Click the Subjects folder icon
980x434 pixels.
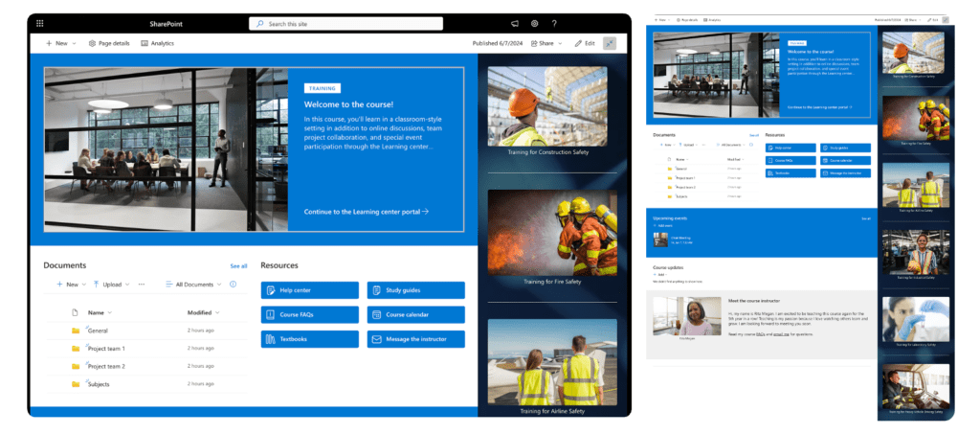tap(75, 384)
